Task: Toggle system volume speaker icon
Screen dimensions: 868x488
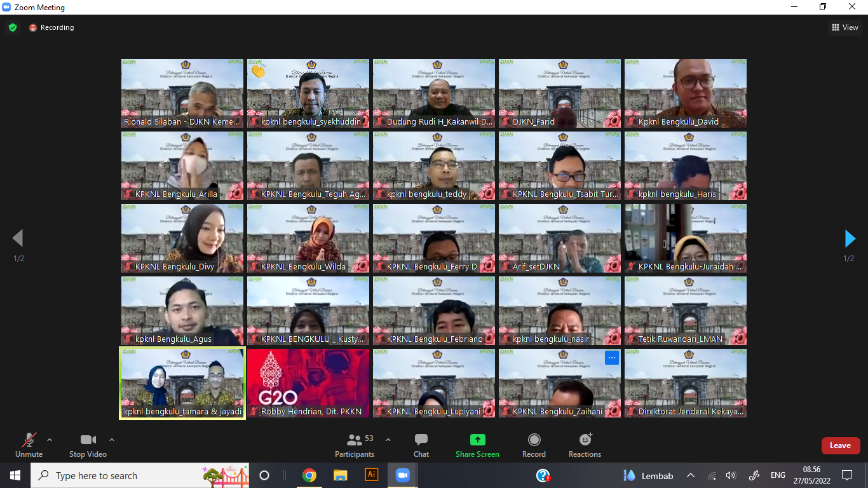Action: 731,475
